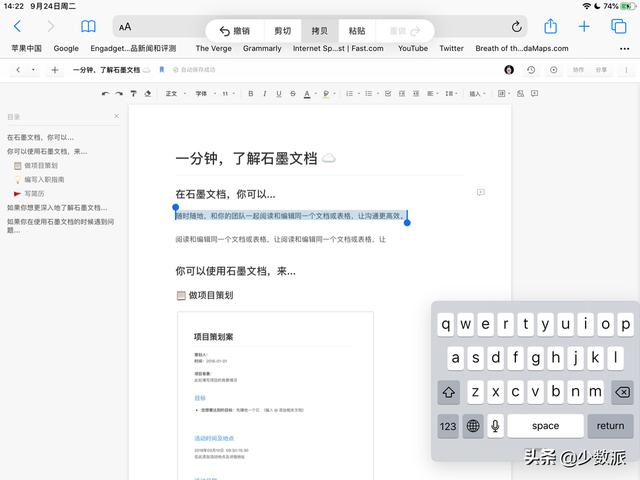Tap the Safari share icon
The width and height of the screenshot is (640, 480).
tap(551, 27)
